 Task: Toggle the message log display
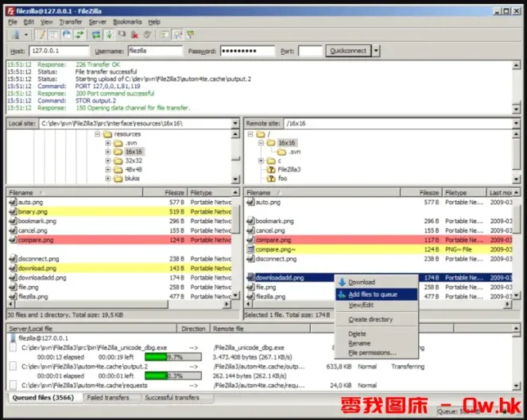(x=40, y=35)
